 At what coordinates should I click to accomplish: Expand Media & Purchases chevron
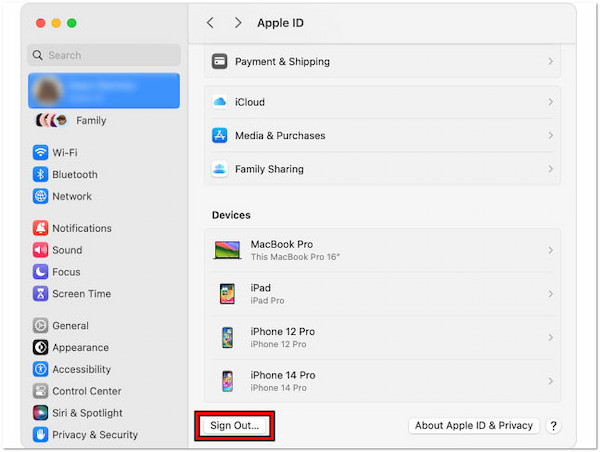[x=551, y=135]
